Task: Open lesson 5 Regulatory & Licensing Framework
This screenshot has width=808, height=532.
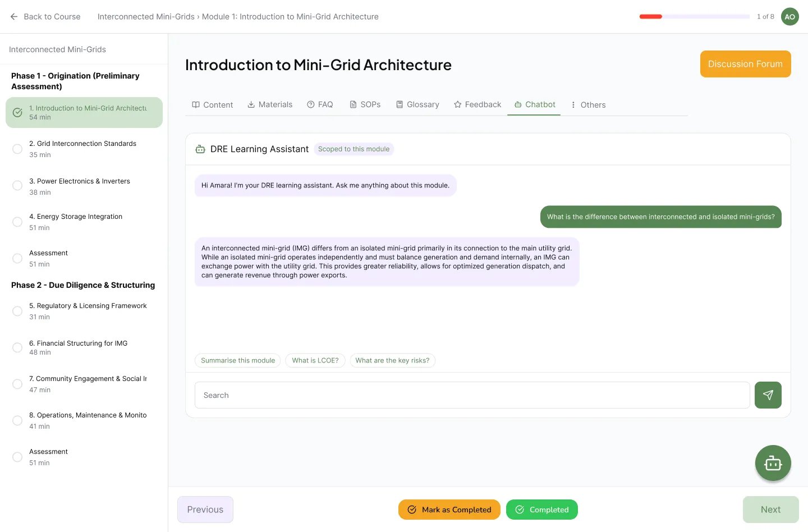Action: click(84, 311)
